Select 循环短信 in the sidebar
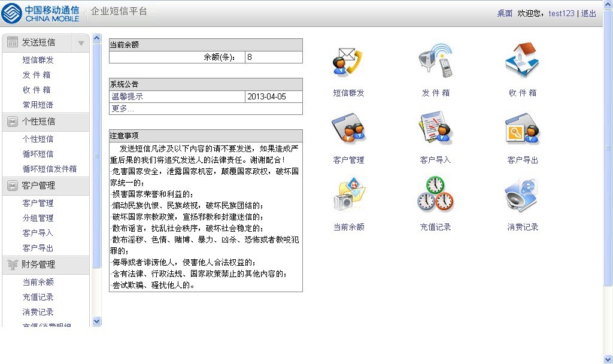Viewport: 613px width, 364px height. point(38,154)
